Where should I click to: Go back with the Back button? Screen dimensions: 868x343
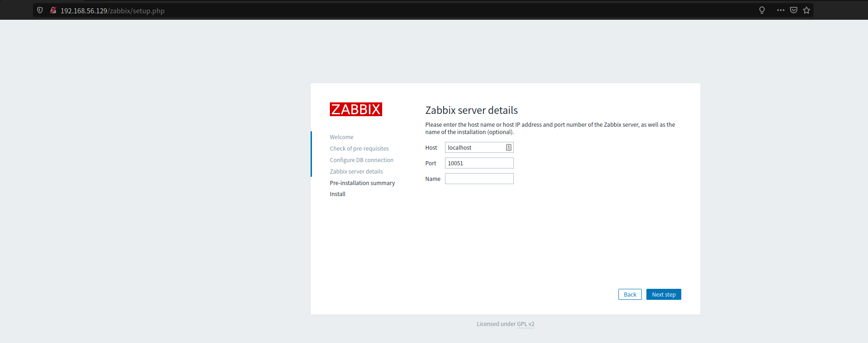[630, 294]
